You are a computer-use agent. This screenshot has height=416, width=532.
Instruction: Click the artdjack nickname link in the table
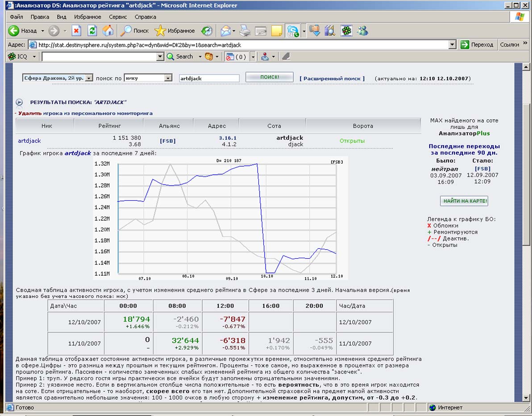point(29,141)
